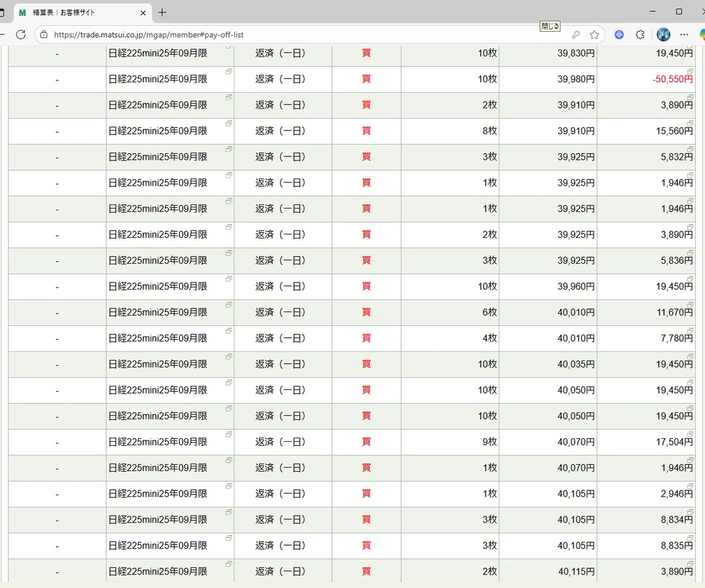Open a new tab with plus button
Image resolution: width=705 pixels, height=588 pixels.
[163, 12]
